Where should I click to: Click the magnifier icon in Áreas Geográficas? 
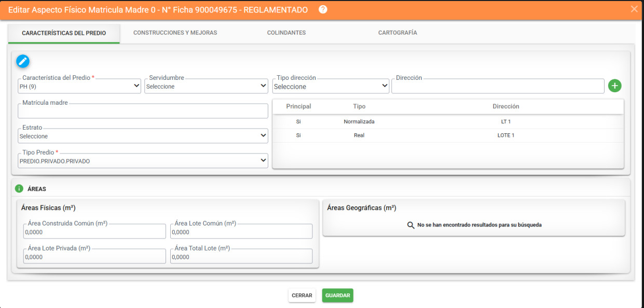point(410,225)
